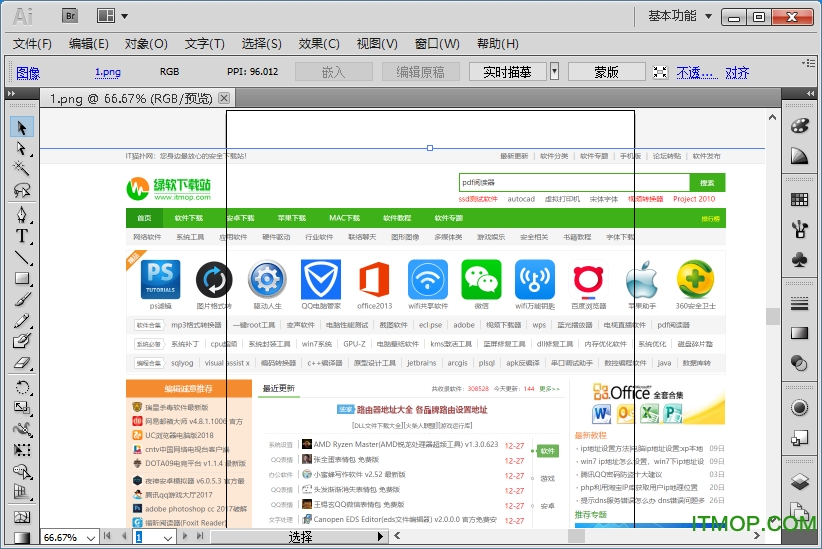Click the 嵌入 button
Viewport: 822px width, 549px height.
333,72
